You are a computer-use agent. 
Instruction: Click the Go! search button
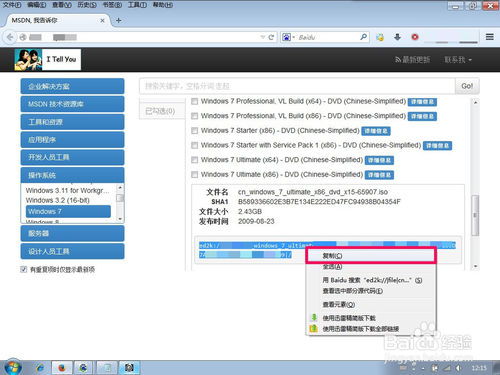(467, 86)
